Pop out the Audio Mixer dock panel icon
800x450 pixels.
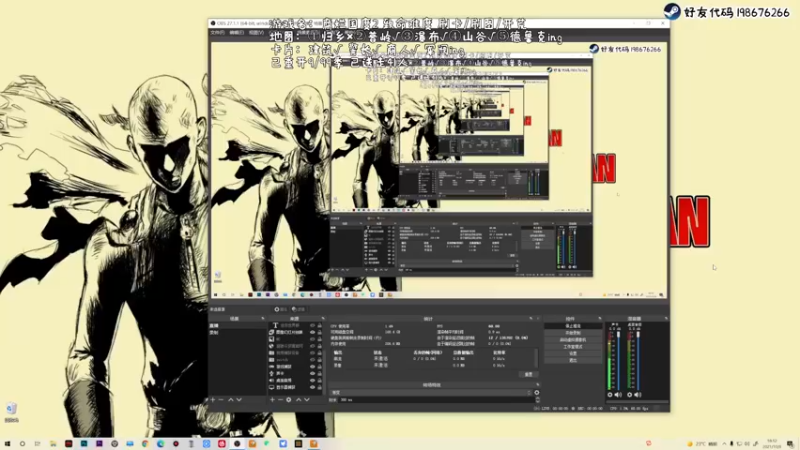coord(666,318)
